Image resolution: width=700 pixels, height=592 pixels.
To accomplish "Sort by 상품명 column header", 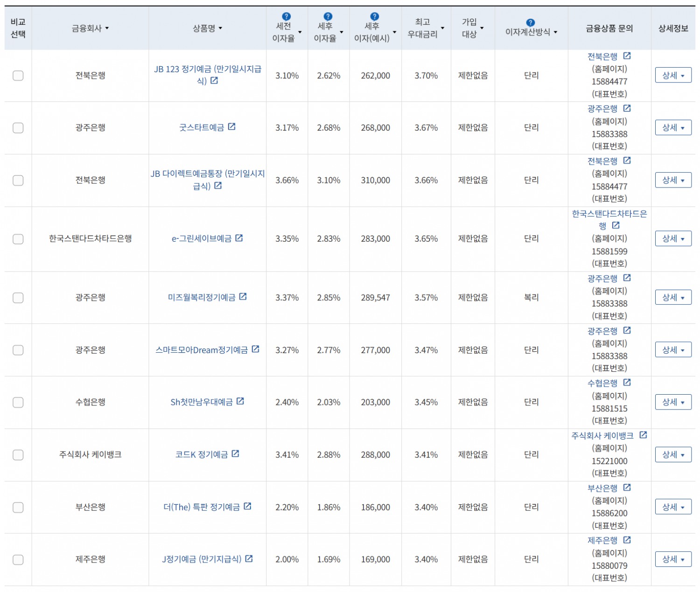I will pos(208,28).
